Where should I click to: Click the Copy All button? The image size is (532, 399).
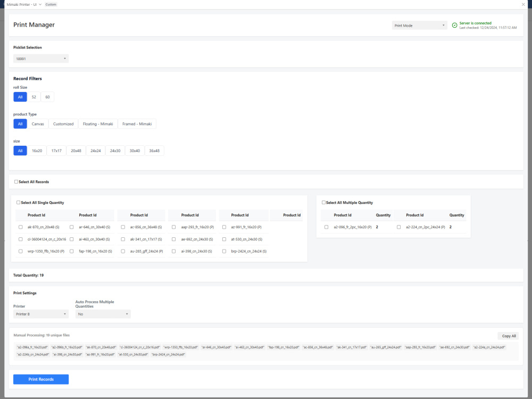click(x=508, y=336)
